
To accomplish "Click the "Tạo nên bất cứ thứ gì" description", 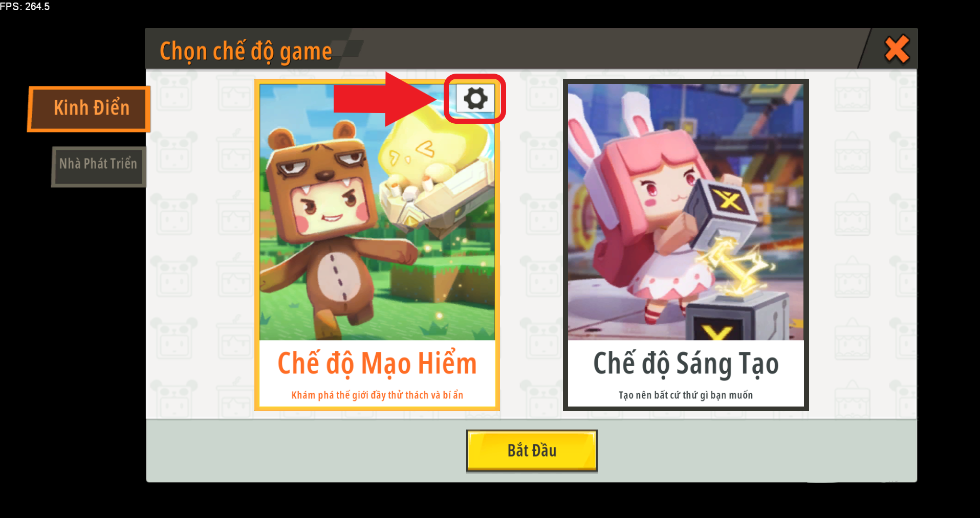I will tap(686, 395).
